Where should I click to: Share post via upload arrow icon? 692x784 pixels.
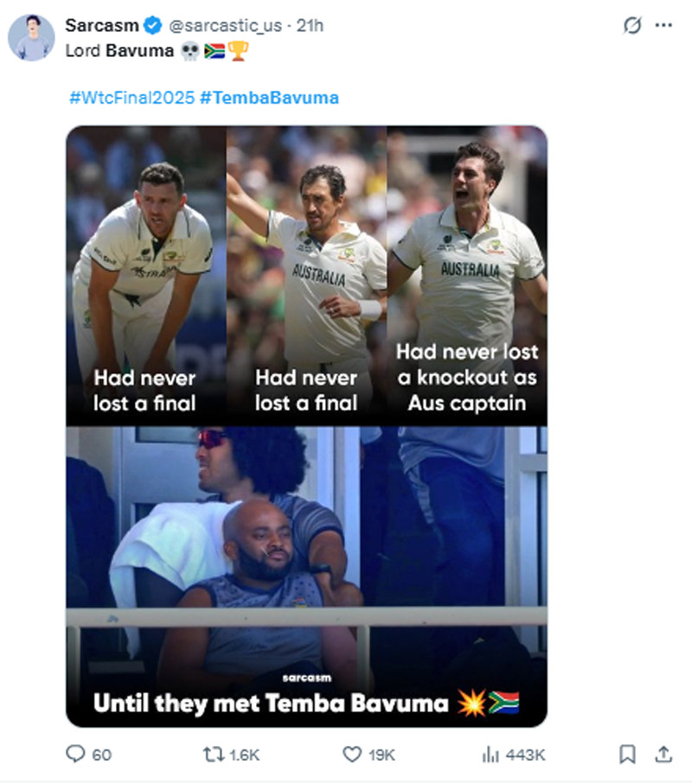(663, 754)
